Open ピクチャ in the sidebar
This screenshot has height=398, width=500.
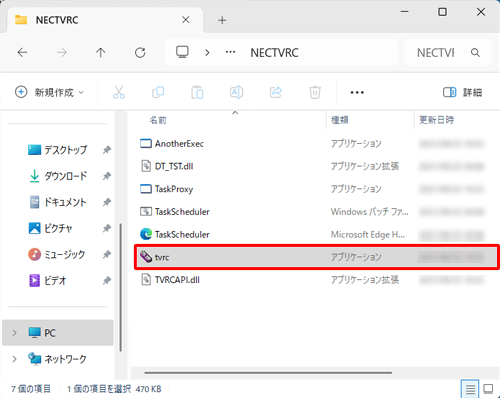click(x=50, y=228)
